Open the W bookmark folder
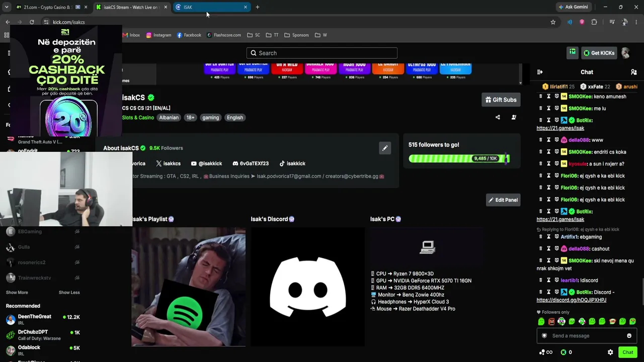The image size is (644, 362). click(321, 35)
